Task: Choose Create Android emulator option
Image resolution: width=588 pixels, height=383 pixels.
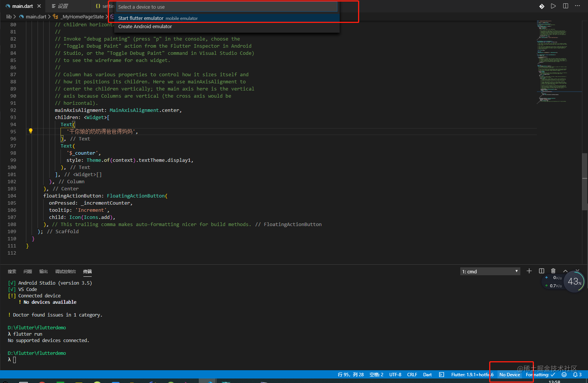Action: [145, 26]
